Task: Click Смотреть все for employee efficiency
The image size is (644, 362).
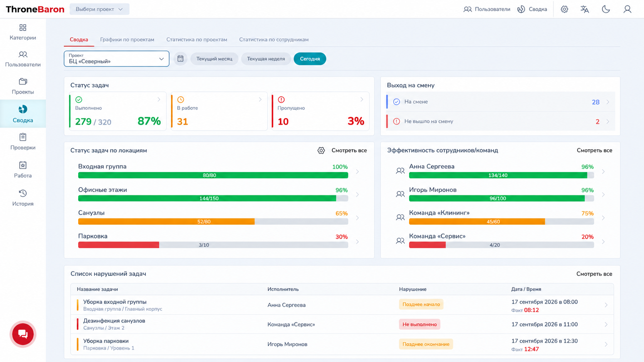Action: pos(594,150)
